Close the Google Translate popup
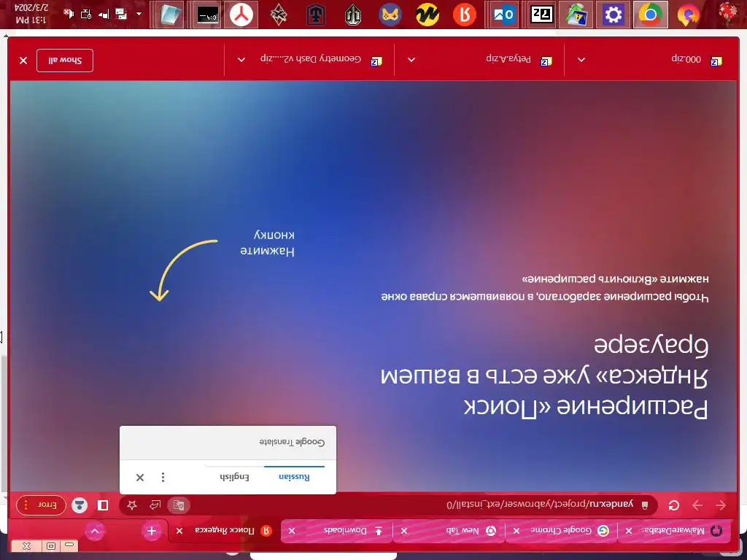The width and height of the screenshot is (747, 560). 140,477
